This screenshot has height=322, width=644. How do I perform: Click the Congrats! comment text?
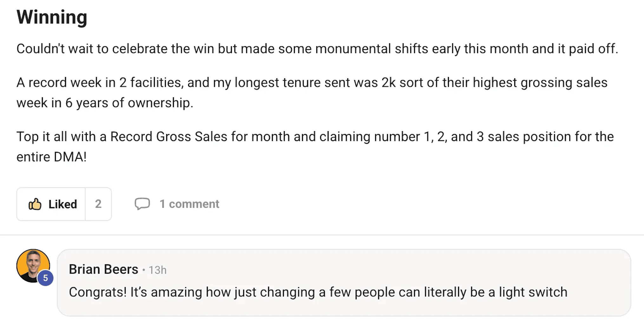(318, 292)
